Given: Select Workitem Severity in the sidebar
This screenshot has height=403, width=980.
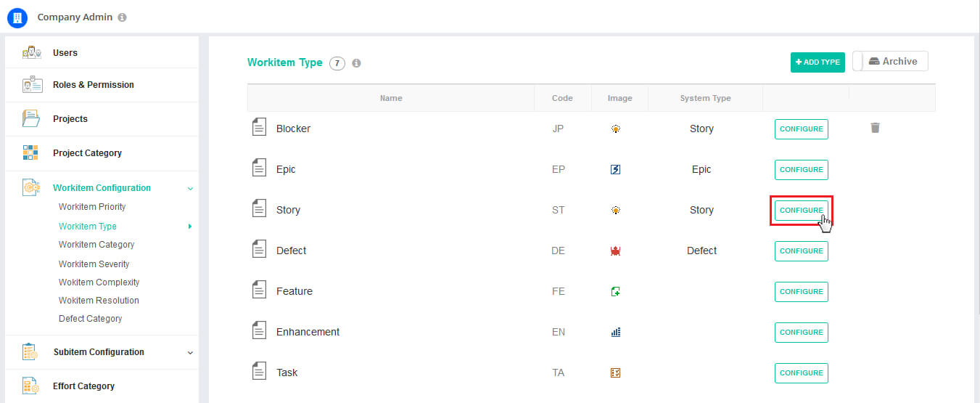Looking at the screenshot, I should 94,264.
